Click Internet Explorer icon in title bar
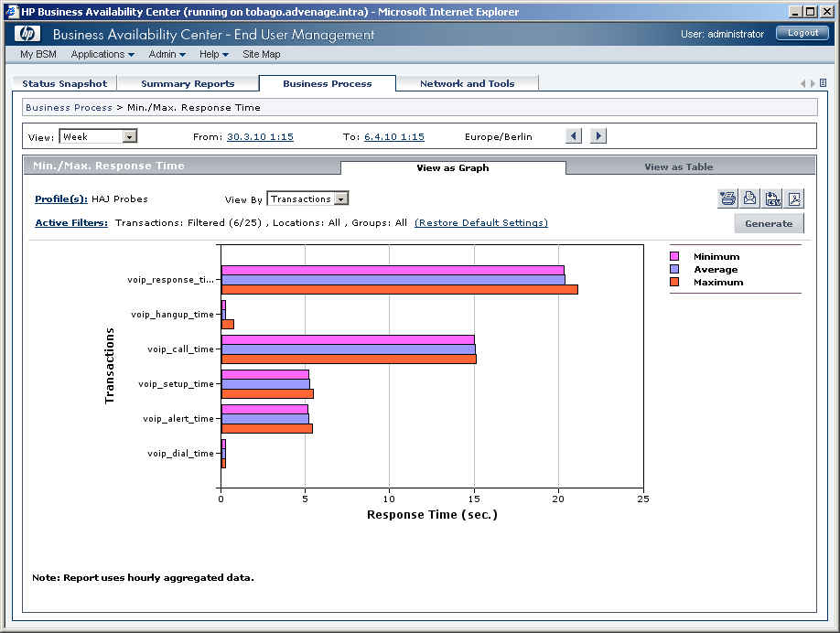Viewport: 840px width, 633px height. 12,12
